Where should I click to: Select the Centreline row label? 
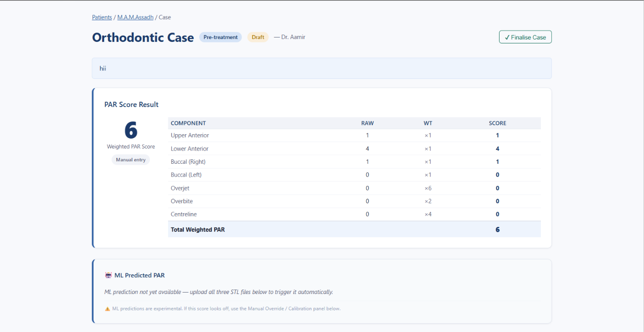tap(184, 214)
